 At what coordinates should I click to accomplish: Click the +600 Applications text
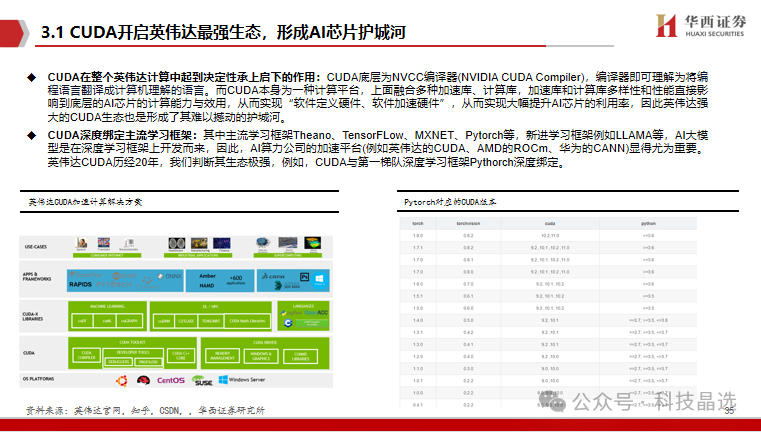coord(236,280)
